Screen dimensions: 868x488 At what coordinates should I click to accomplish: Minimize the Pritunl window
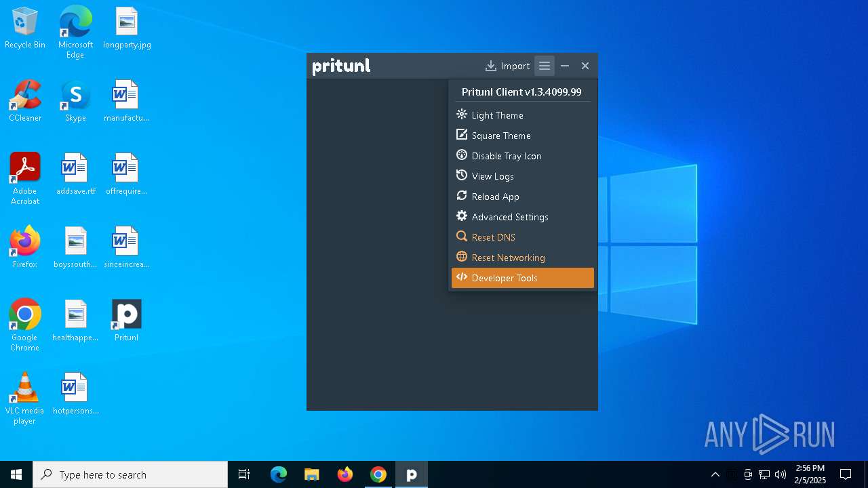(x=565, y=66)
